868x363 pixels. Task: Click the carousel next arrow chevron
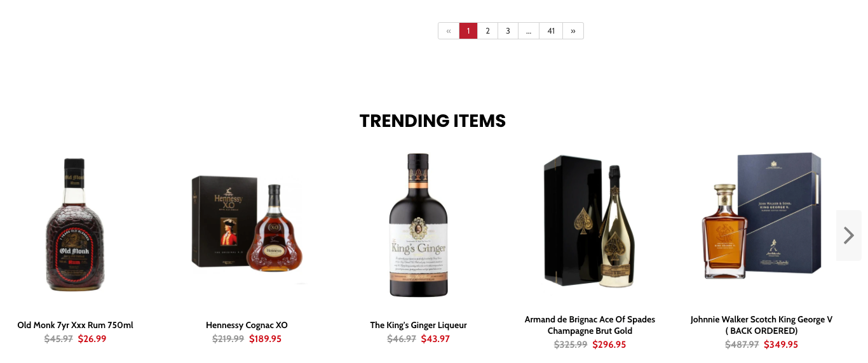[848, 235]
